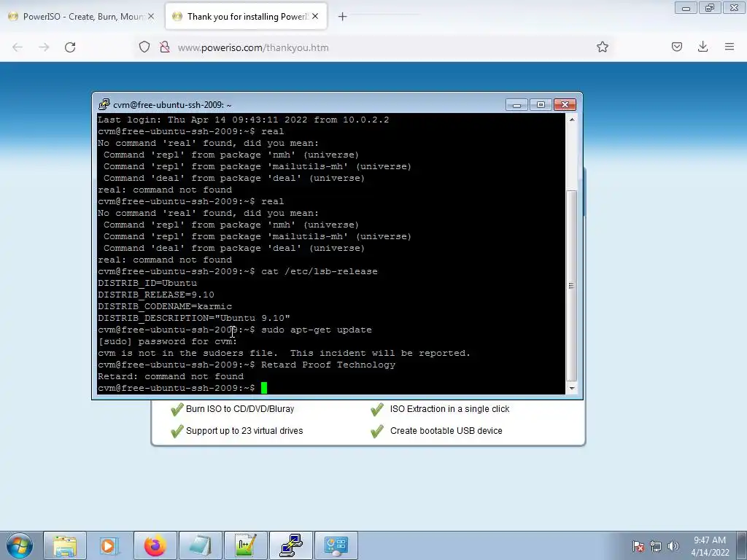Open a new browser tab
Image resolution: width=747 pixels, height=560 pixels.
pyautogui.click(x=342, y=17)
